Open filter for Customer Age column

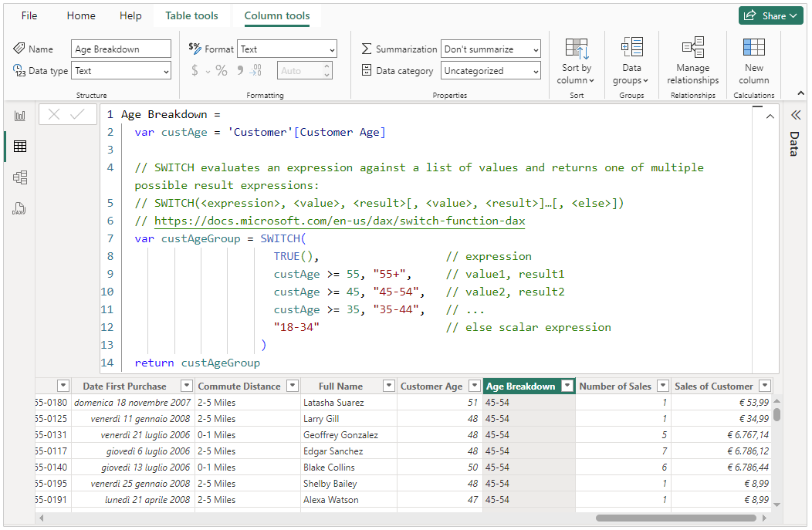click(475, 386)
